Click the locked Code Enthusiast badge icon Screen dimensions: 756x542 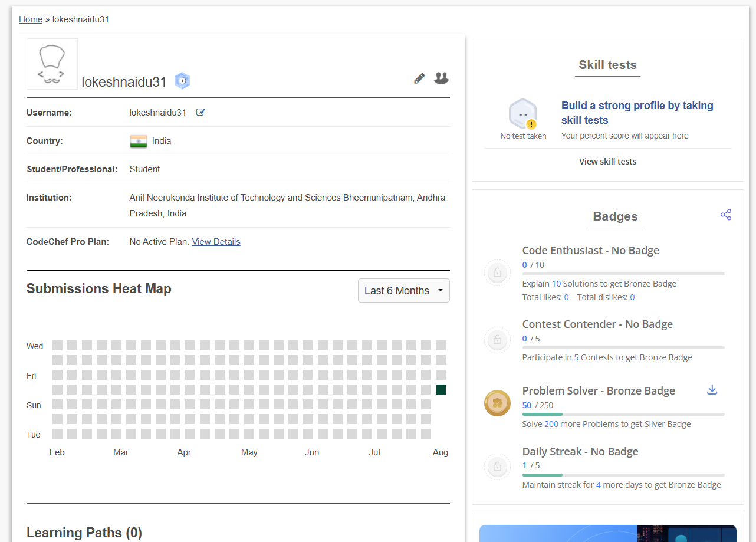pyautogui.click(x=498, y=273)
